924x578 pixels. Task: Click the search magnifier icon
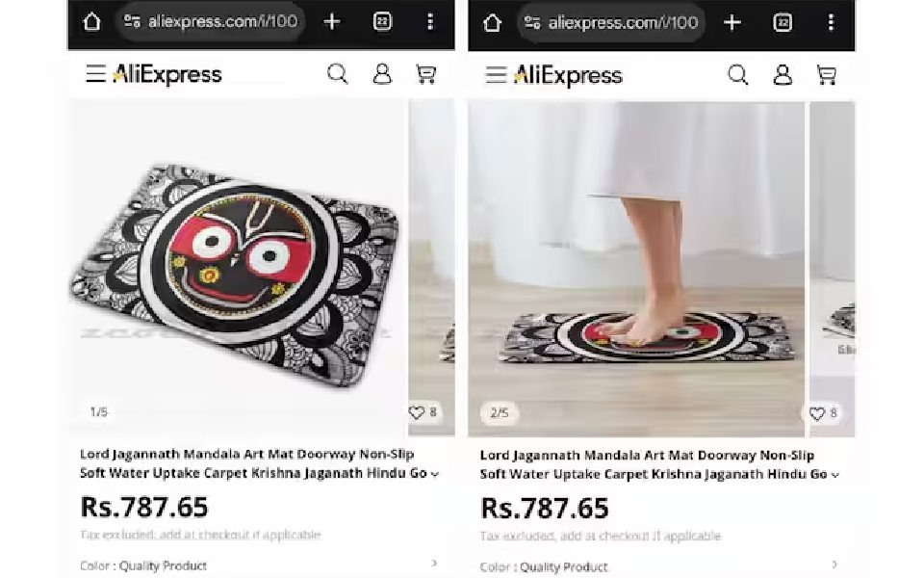coord(337,72)
